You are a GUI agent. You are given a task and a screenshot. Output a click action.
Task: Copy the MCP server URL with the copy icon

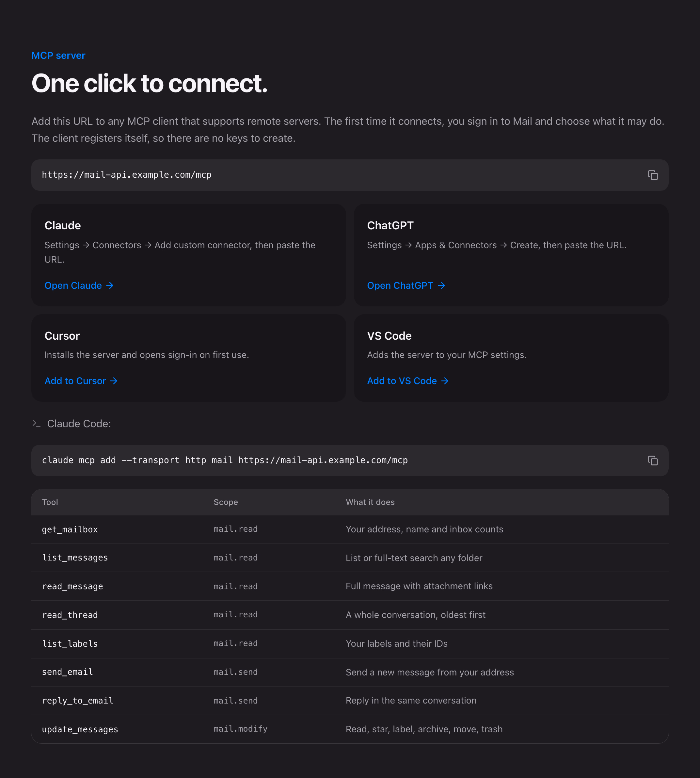pyautogui.click(x=653, y=175)
